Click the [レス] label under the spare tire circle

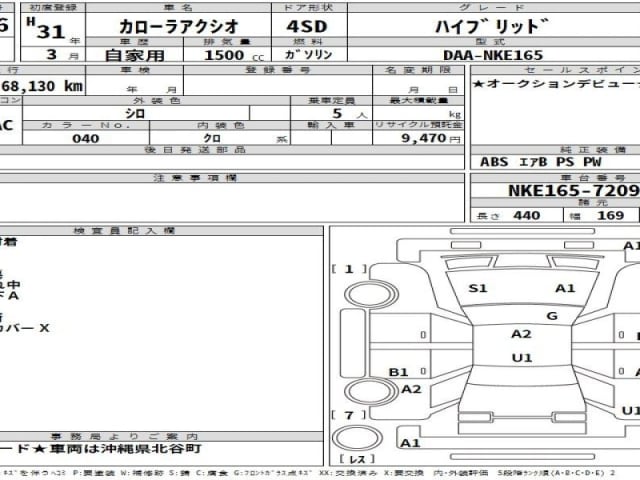click(357, 459)
